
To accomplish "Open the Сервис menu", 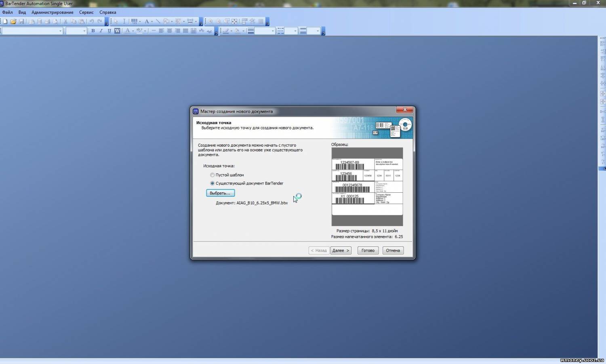I will click(x=86, y=12).
